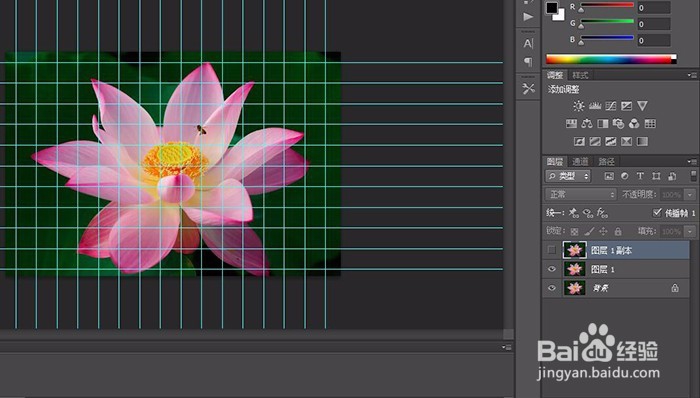Add an Invert adjustment
The image size is (700, 398).
pyautogui.click(x=579, y=141)
